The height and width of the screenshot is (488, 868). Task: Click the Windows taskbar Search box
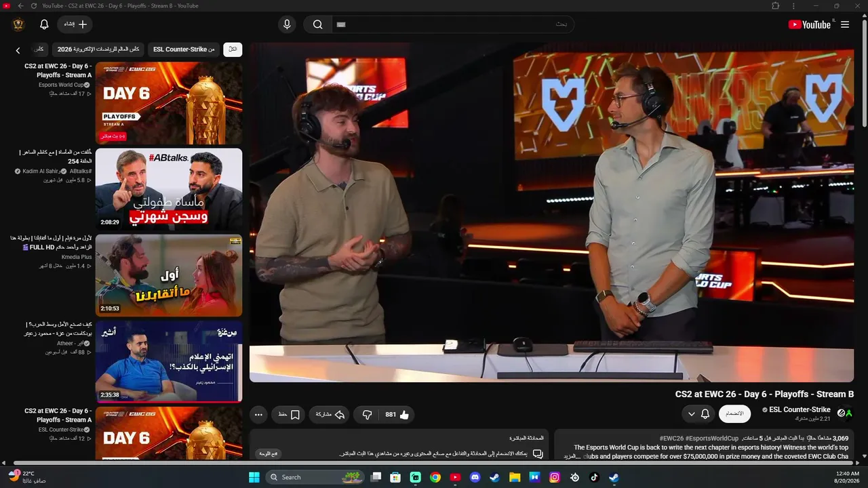click(x=316, y=477)
